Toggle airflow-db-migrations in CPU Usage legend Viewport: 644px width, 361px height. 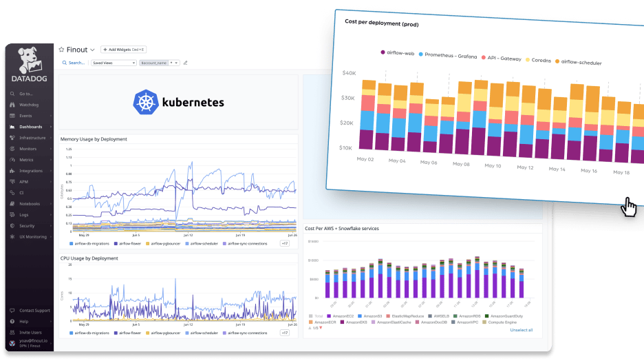tap(89, 333)
